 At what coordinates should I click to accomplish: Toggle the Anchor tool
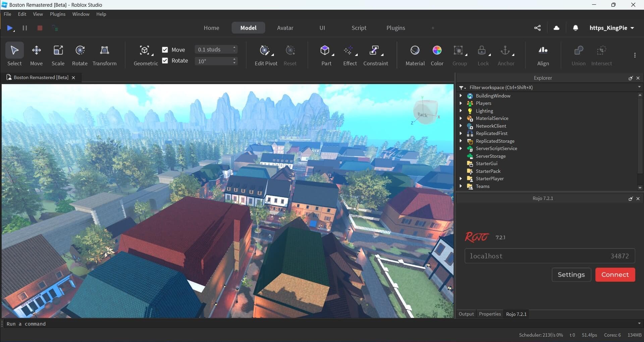pyautogui.click(x=506, y=55)
